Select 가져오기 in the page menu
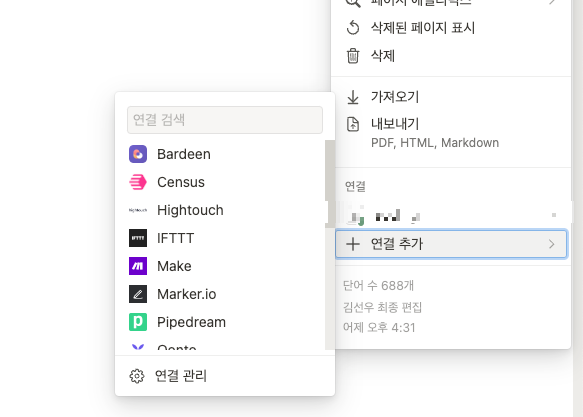This screenshot has height=417, width=583. 451,97
